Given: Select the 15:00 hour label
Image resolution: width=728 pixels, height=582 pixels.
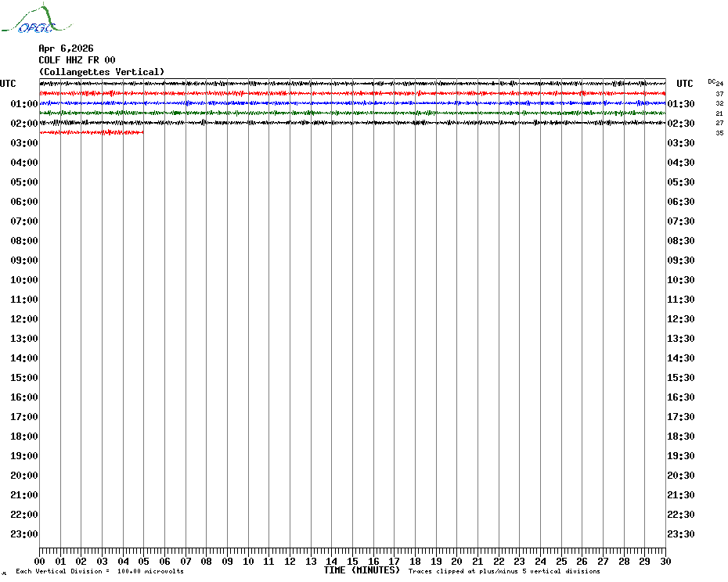Looking at the screenshot, I should [x=24, y=377].
